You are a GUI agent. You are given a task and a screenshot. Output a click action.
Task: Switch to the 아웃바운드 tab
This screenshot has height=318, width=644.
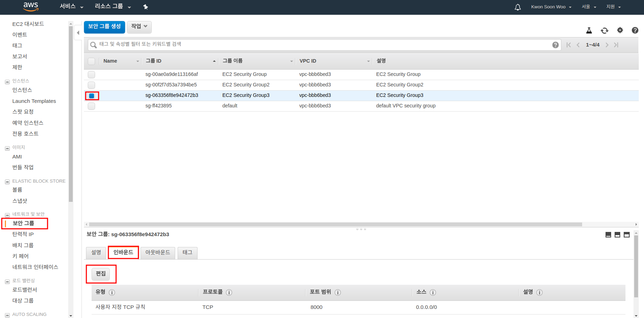point(158,253)
